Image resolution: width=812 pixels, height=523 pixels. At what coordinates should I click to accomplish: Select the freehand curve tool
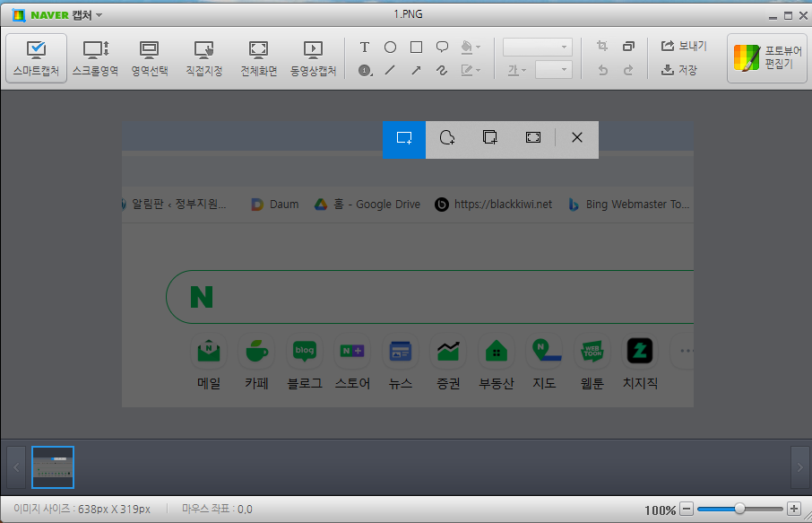coord(442,70)
